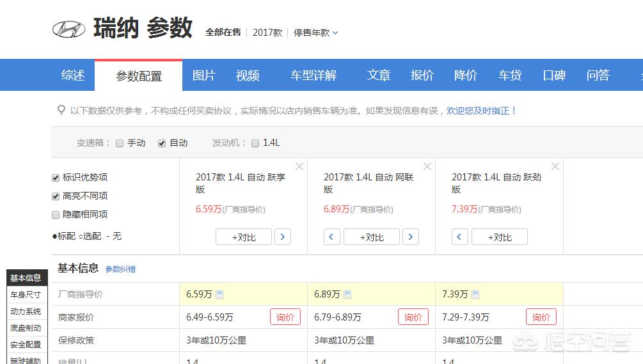Jump to 车身尺寸 in the side navigation
Image resolution: width=643 pixels, height=364 pixels.
[27, 295]
